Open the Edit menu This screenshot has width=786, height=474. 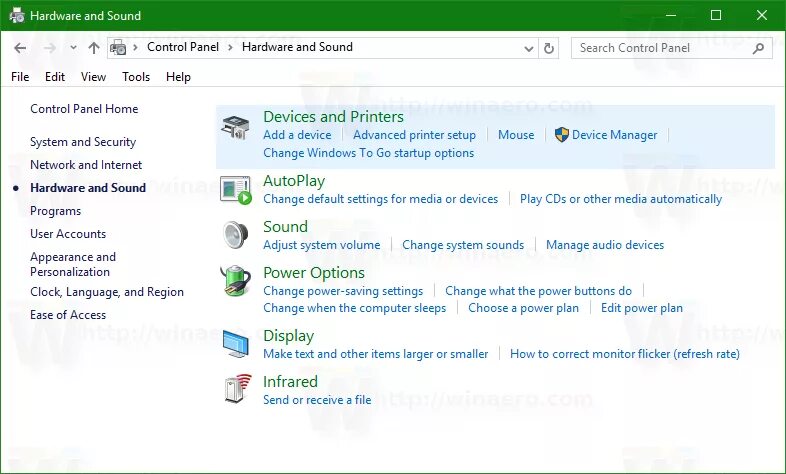tap(55, 77)
